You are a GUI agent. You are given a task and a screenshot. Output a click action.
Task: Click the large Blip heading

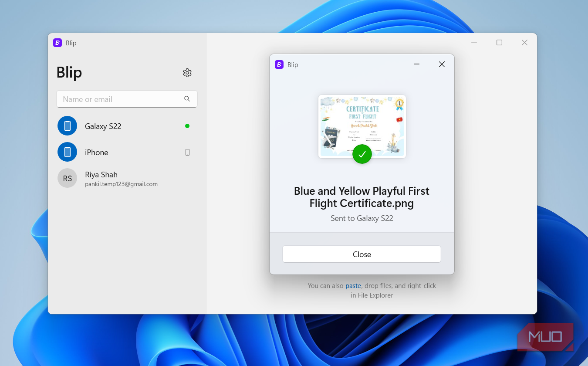(69, 72)
